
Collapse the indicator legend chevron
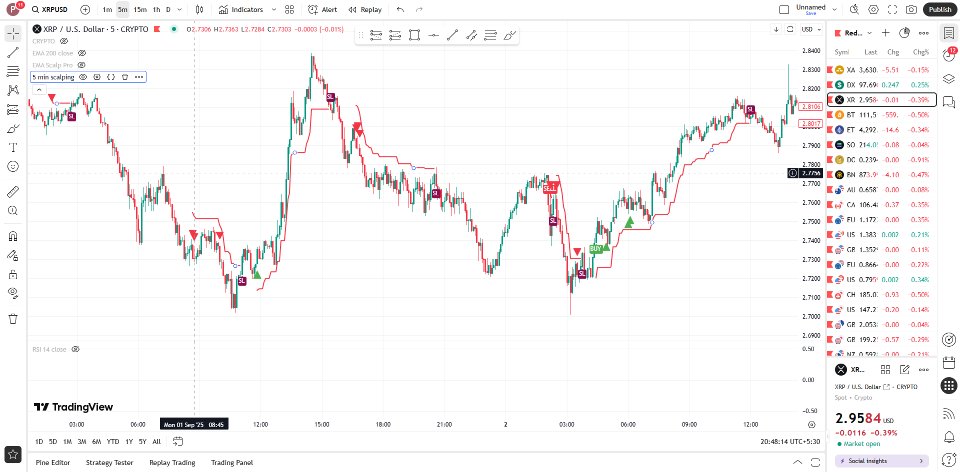click(x=38, y=90)
